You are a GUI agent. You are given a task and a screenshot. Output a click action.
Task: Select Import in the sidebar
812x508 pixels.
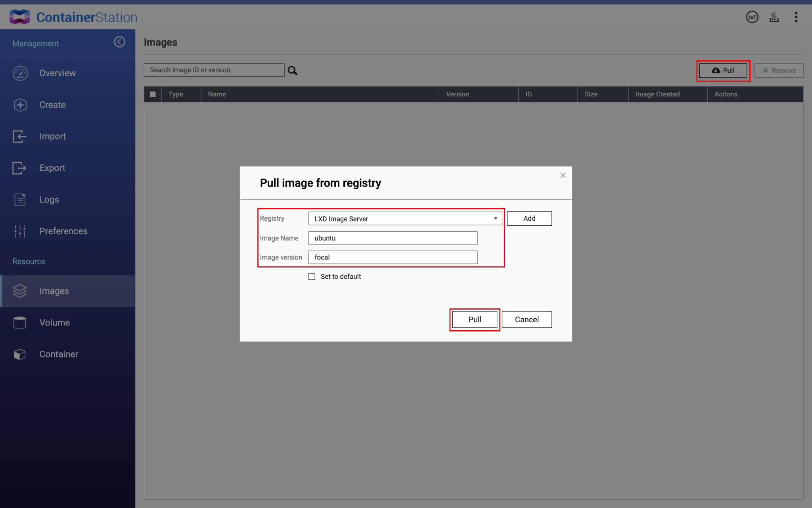tap(52, 137)
